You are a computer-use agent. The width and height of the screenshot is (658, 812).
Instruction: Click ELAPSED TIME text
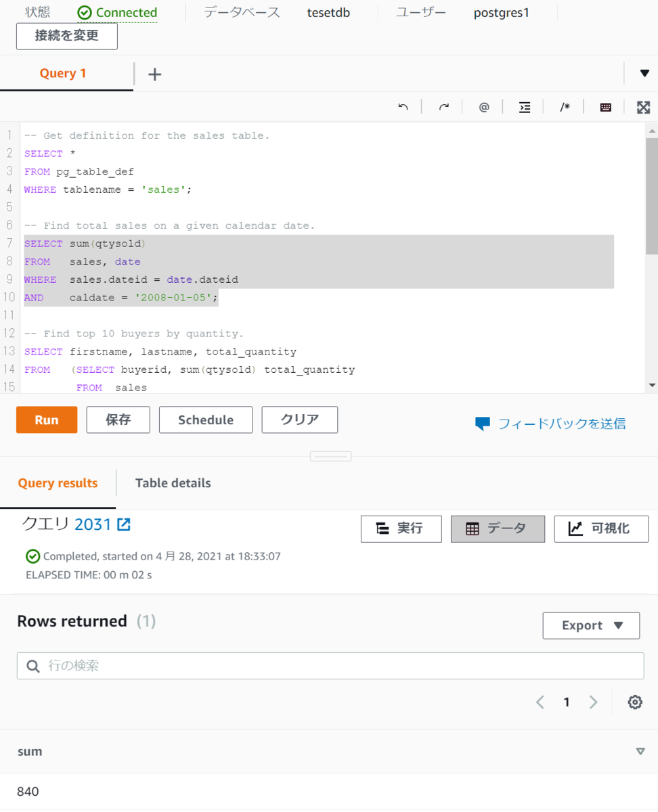89,575
